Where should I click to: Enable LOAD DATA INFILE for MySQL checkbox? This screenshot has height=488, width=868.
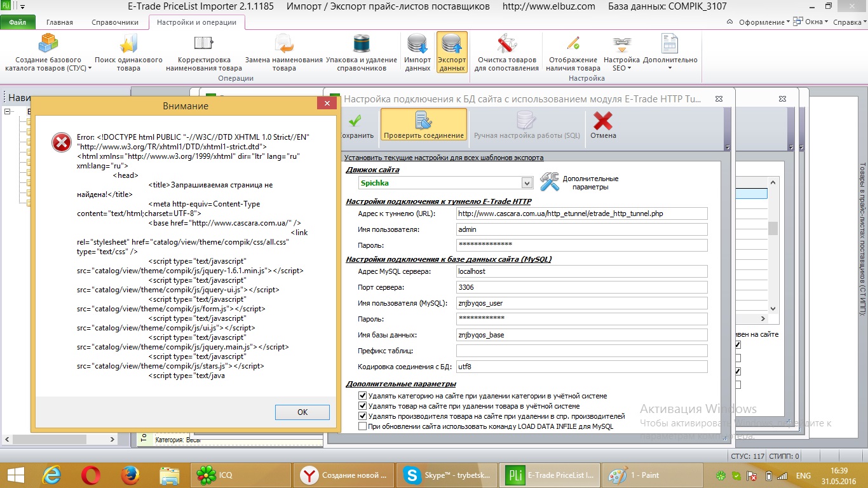click(x=363, y=426)
